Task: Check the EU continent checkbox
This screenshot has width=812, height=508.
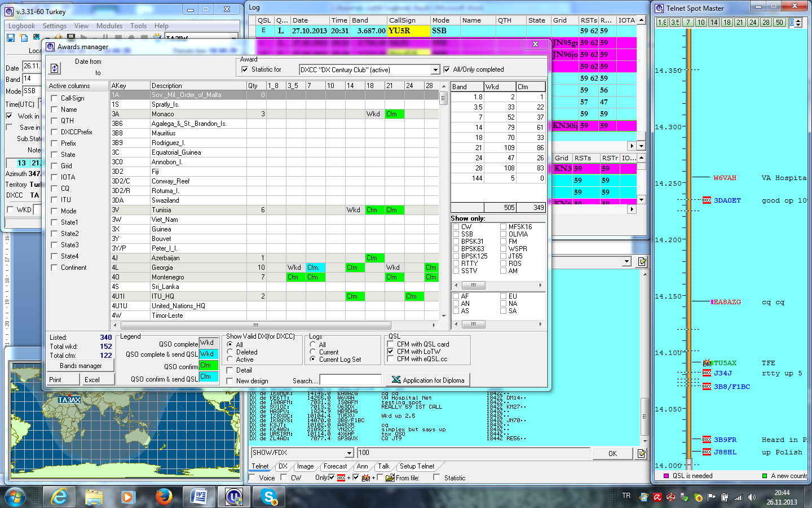Action: coord(503,296)
